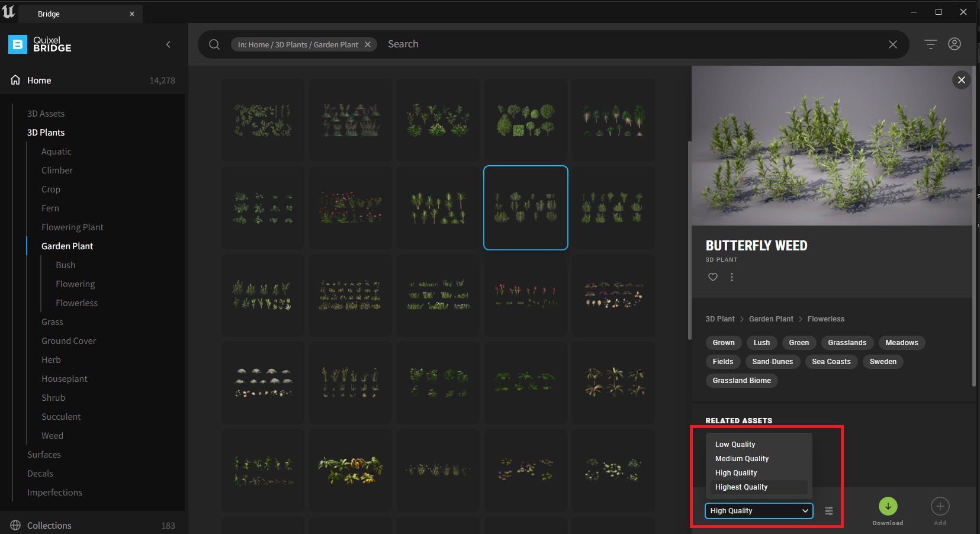Open the Bush subcategory
The width and height of the screenshot is (980, 534).
coord(65,265)
